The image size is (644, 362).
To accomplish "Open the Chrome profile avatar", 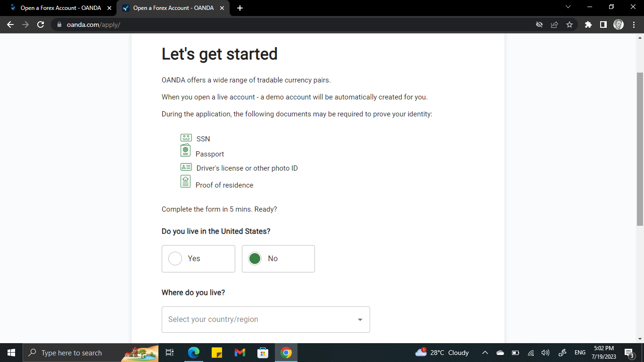I will click(x=619, y=25).
